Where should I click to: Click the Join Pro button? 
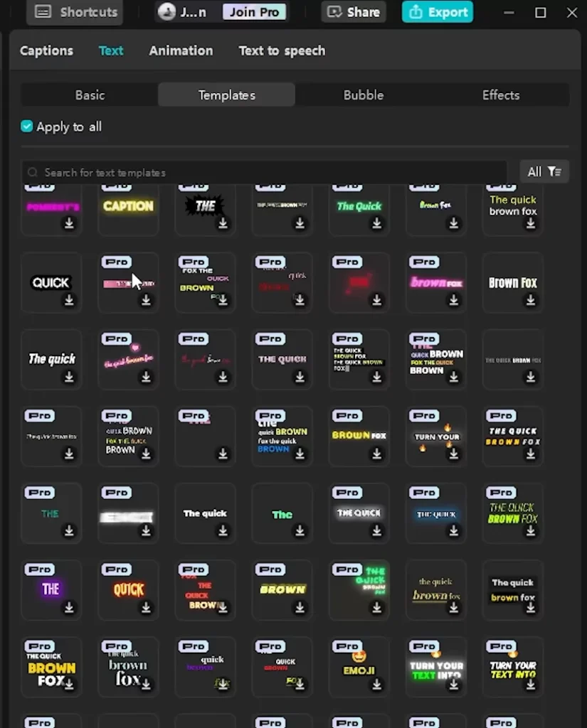click(254, 11)
